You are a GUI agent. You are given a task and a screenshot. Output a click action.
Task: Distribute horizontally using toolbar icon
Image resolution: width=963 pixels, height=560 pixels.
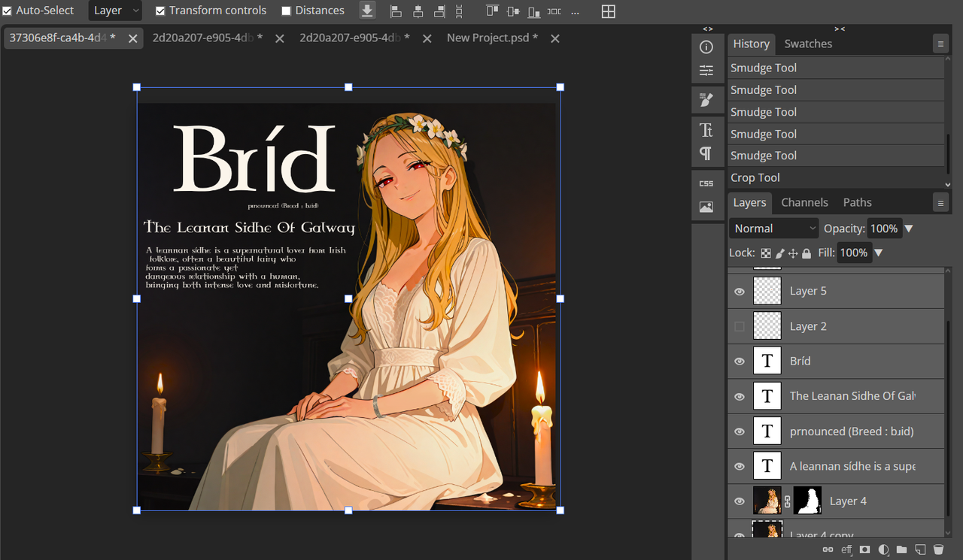[x=554, y=11]
